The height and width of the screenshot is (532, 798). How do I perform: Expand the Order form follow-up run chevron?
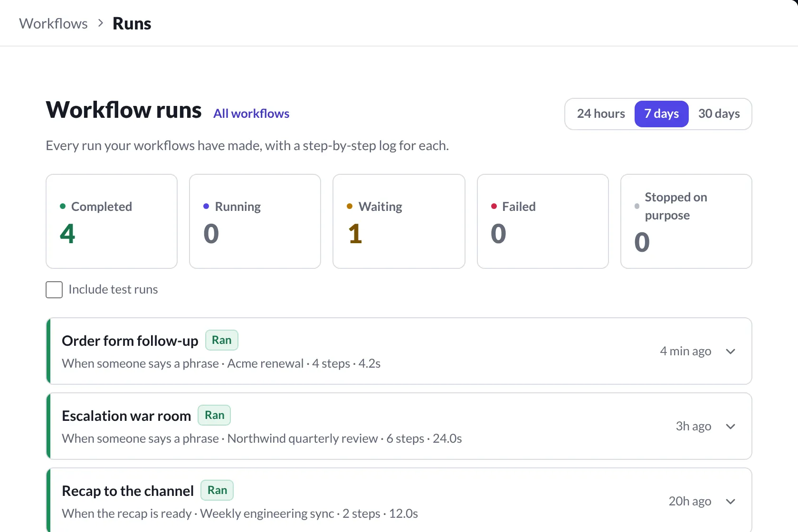[731, 351]
